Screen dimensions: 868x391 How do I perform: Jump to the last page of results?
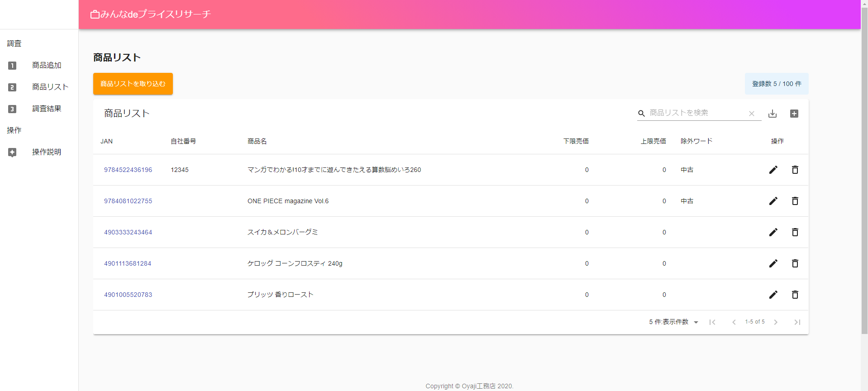[x=797, y=322]
